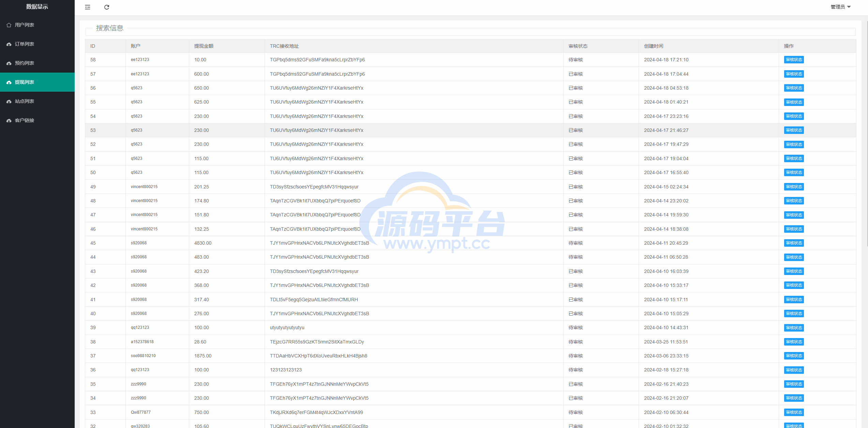Click 审核状态 button for row ID 36
868x428 pixels.
tap(794, 370)
